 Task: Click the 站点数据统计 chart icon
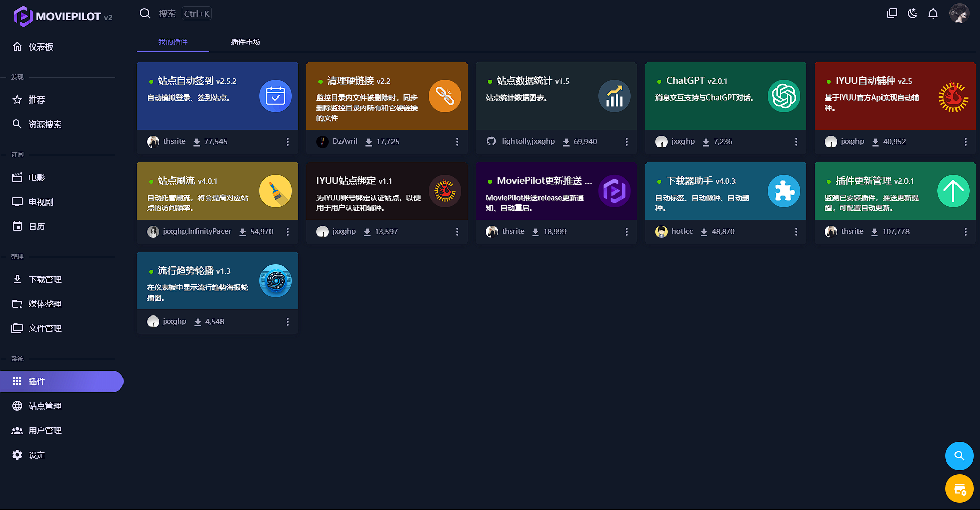pyautogui.click(x=615, y=96)
